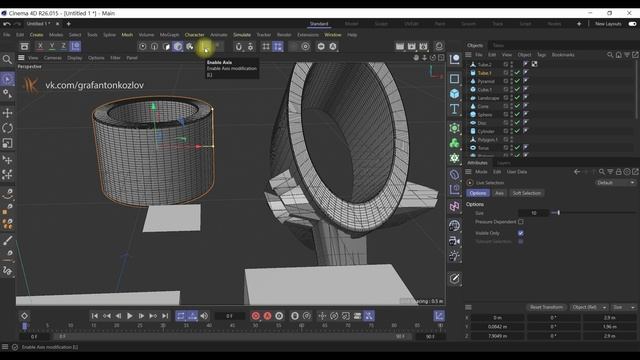Toggle the Pressure Dependent checkbox

(x=521, y=222)
